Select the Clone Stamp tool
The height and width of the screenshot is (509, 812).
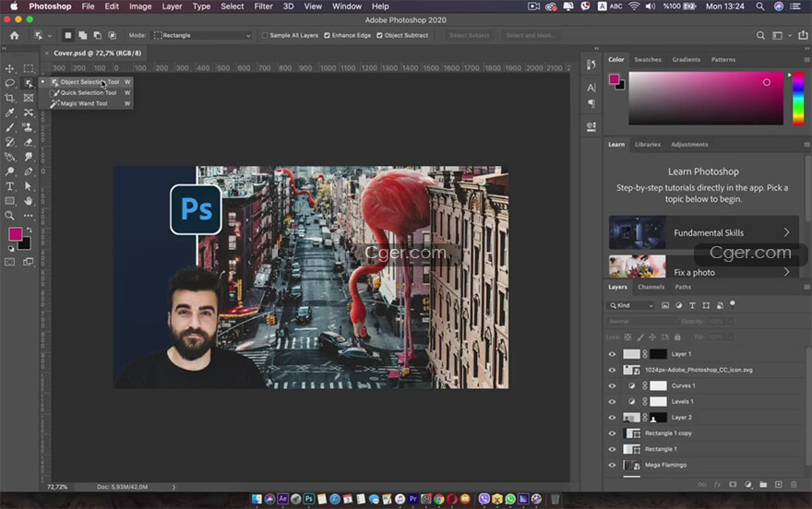click(x=29, y=127)
